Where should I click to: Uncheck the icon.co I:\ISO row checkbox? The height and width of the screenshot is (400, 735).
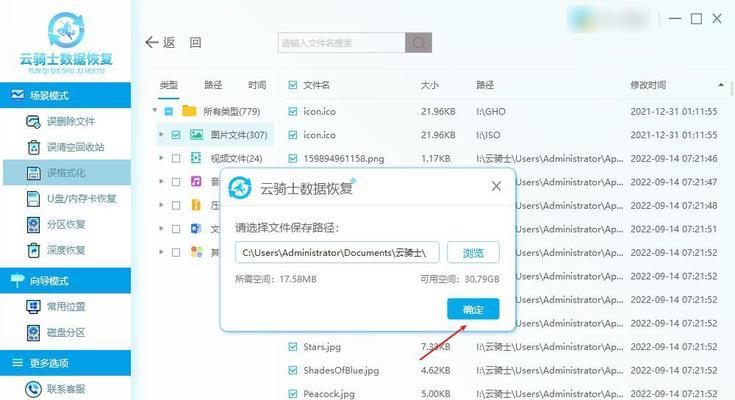point(293,135)
